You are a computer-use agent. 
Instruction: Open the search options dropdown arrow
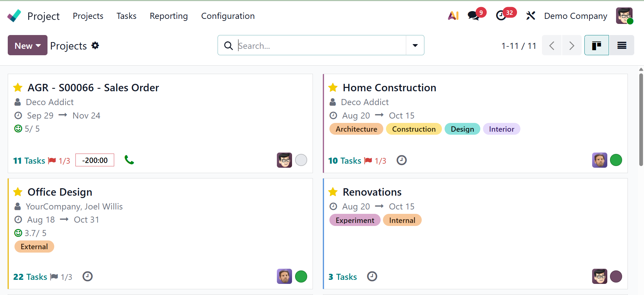tap(415, 45)
